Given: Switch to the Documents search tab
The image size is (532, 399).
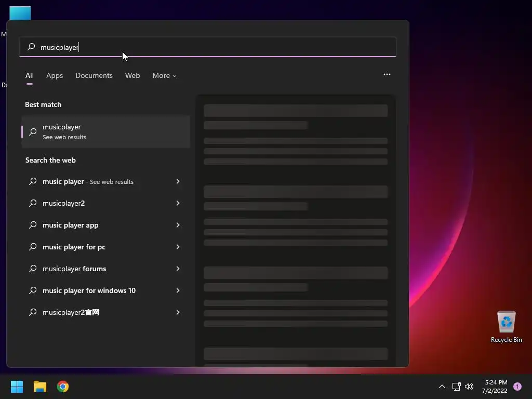Looking at the screenshot, I should tap(94, 76).
